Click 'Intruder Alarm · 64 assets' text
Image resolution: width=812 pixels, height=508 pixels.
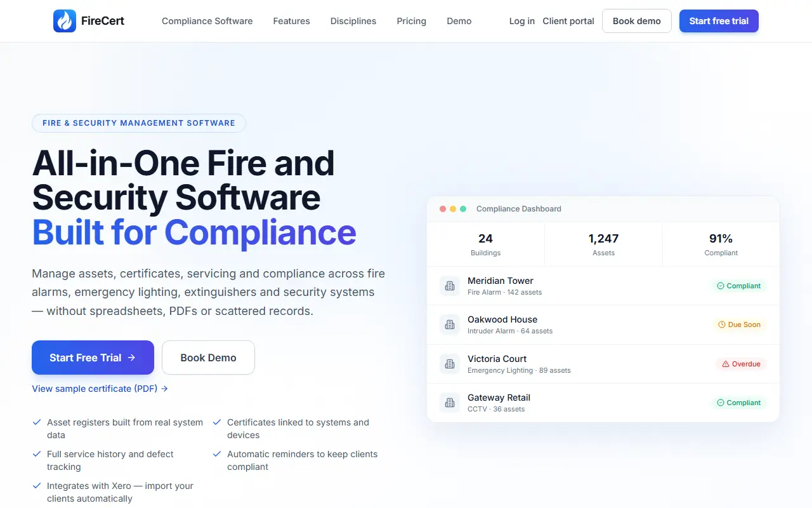pos(510,331)
